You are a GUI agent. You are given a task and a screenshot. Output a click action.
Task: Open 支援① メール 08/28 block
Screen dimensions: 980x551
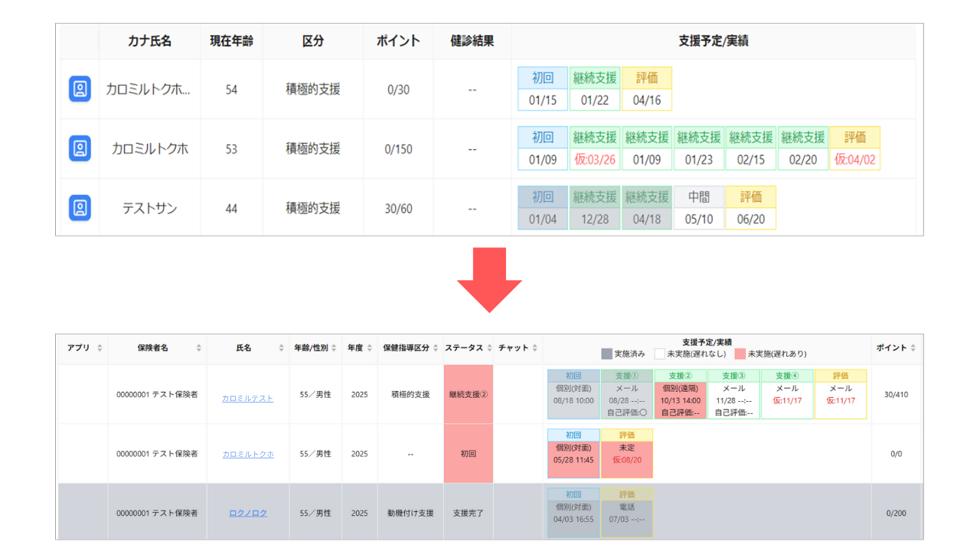click(x=627, y=394)
